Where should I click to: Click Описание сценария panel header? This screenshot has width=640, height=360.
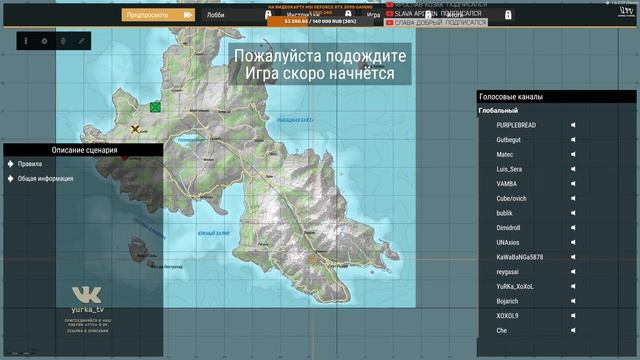(83, 150)
